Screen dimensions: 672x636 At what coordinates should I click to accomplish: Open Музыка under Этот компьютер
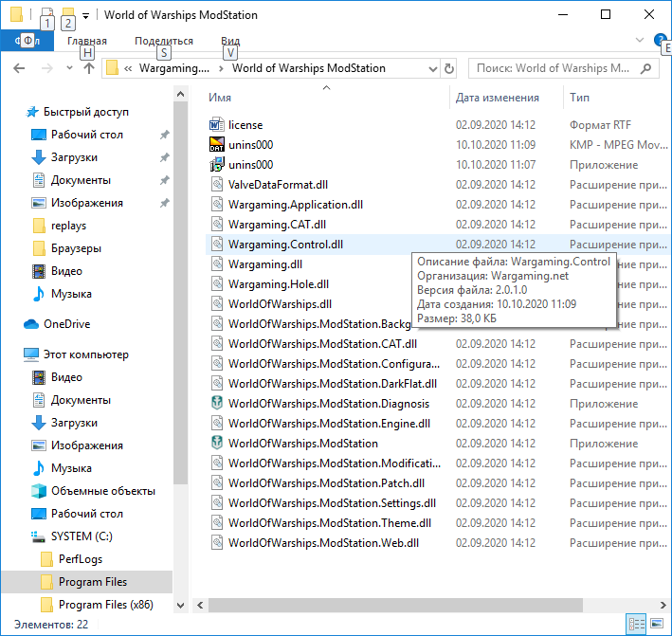point(71,468)
